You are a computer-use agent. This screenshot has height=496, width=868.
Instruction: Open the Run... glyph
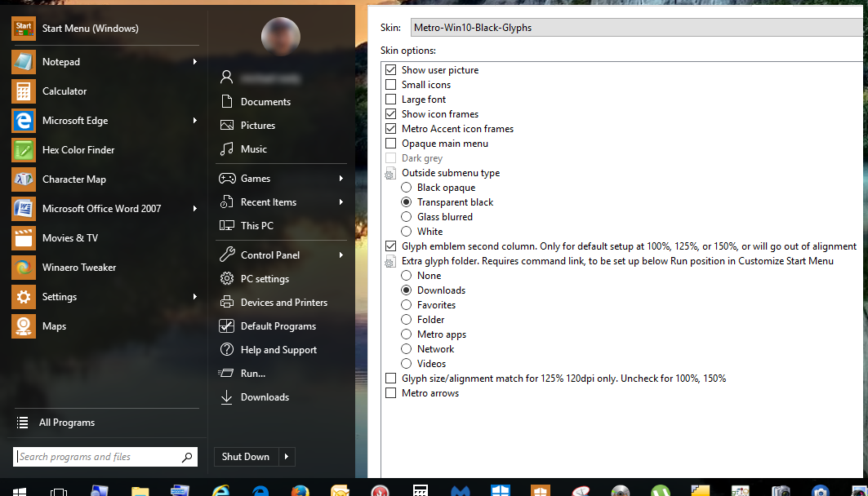[x=226, y=374]
